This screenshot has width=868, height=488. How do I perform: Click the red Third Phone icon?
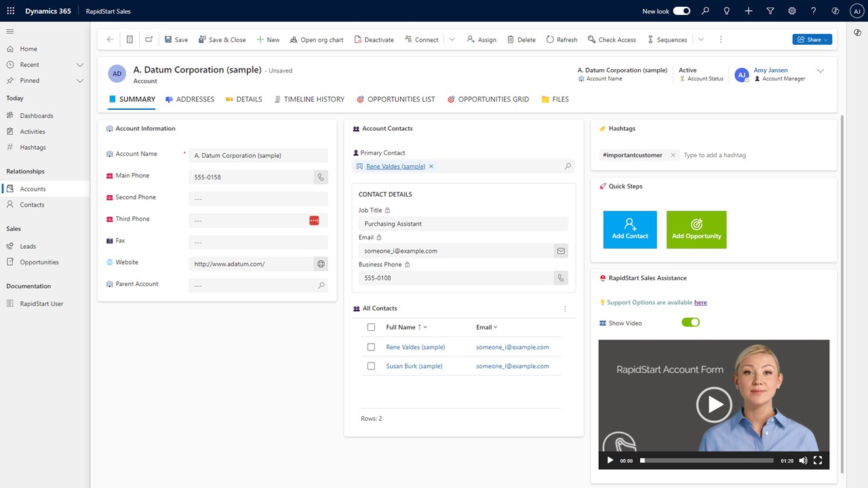point(314,220)
